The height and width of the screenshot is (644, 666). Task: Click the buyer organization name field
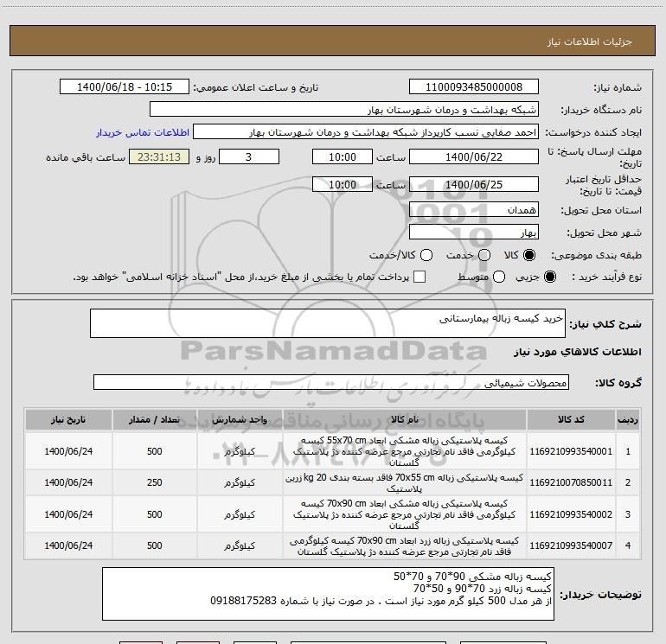[x=344, y=110]
